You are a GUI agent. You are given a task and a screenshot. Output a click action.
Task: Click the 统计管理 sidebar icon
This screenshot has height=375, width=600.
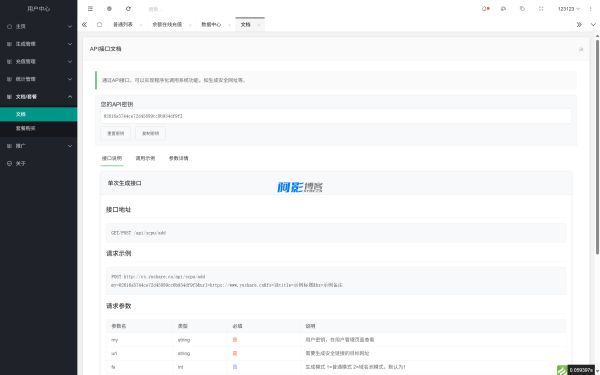[10, 79]
